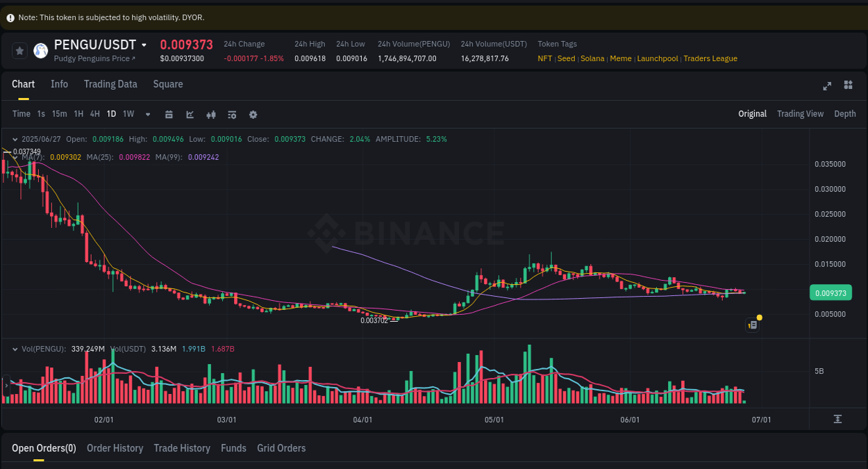Click the grid layout icon above the chart
Viewport: 868px width, 469px height.
[848, 85]
